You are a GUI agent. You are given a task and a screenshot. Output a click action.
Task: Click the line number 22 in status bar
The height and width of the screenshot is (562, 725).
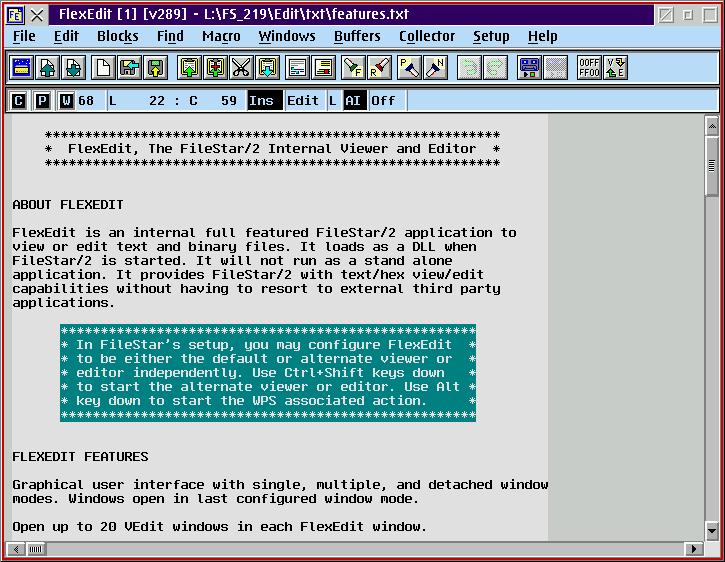pos(157,100)
